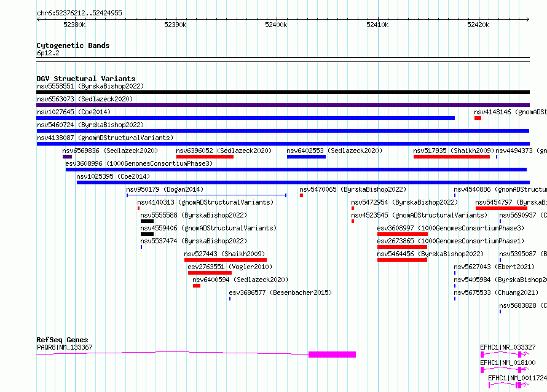Click the PAQR8|NM_133367 gene label

click(x=65, y=347)
